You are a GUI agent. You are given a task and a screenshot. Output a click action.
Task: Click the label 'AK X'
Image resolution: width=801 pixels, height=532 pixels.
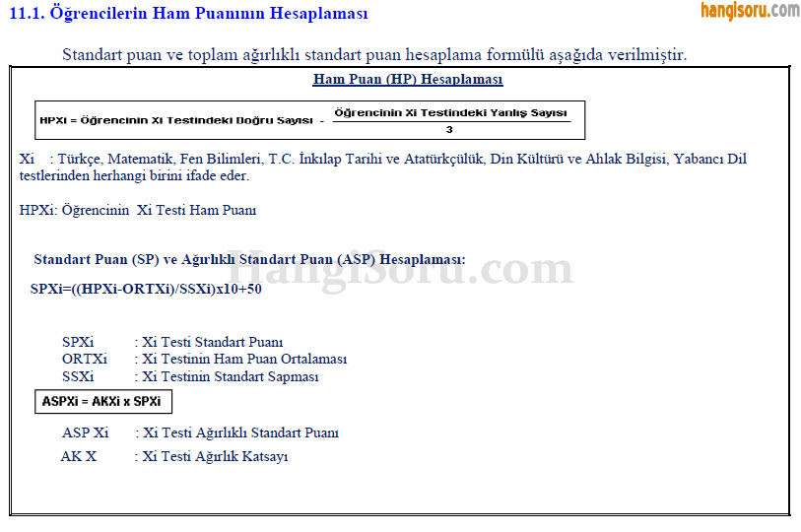pyautogui.click(x=79, y=456)
